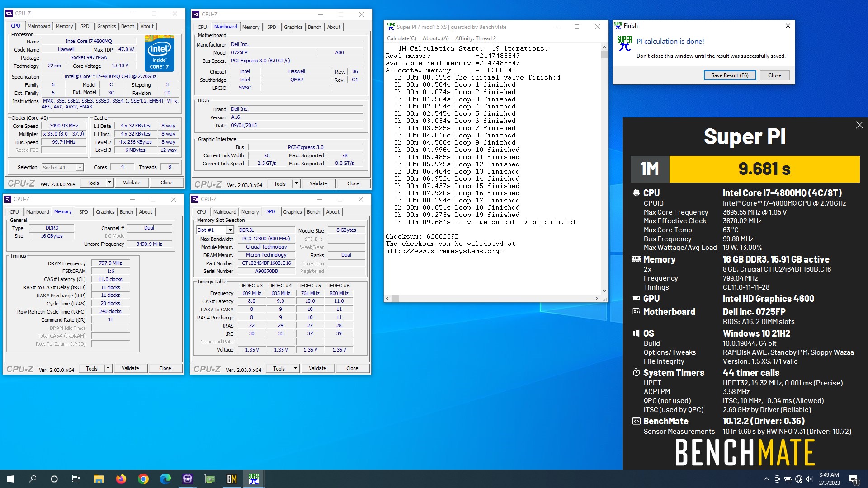868x488 pixels.
Task: Switch to Bench tab in CPU window
Action: pyautogui.click(x=127, y=26)
